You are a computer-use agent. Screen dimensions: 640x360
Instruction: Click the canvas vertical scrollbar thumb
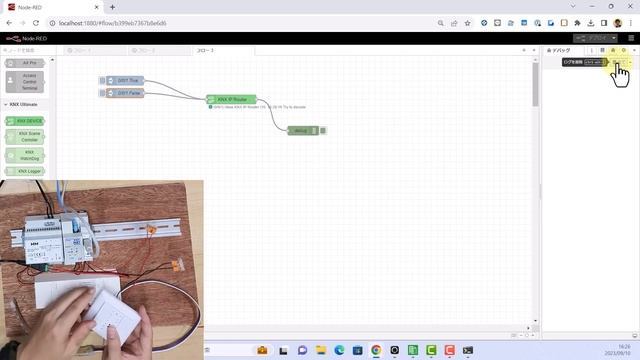coord(535,84)
